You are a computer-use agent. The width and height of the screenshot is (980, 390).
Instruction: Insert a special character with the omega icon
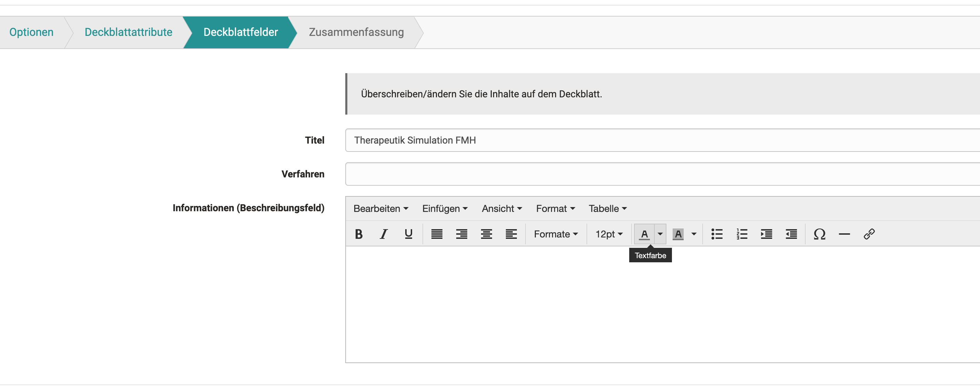tap(819, 234)
